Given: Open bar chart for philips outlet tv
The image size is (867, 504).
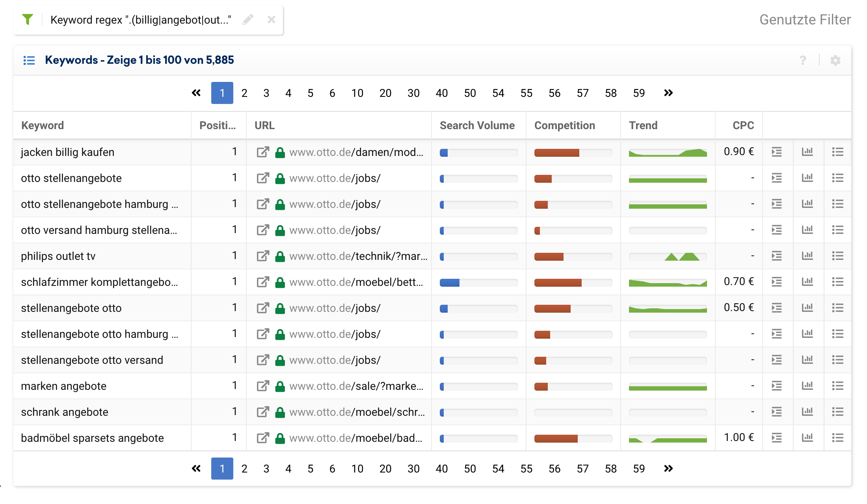Looking at the screenshot, I should pos(807,256).
